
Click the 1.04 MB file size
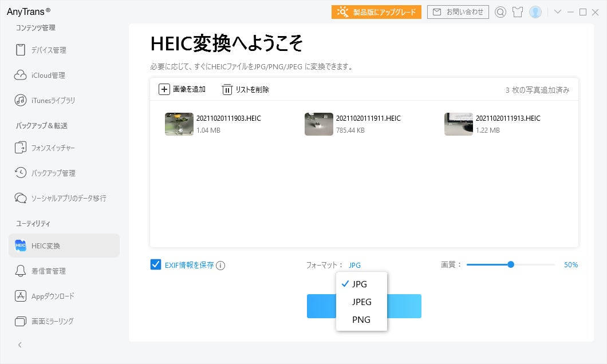pos(208,130)
